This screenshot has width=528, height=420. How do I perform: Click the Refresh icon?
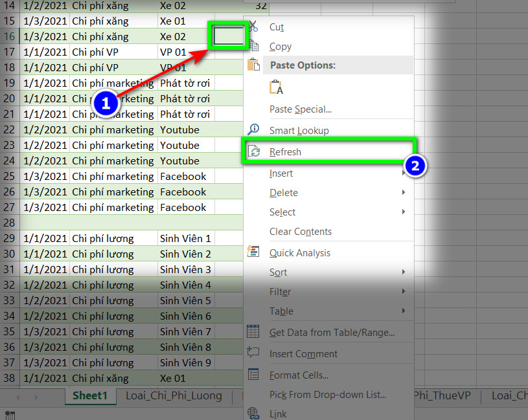(253, 151)
